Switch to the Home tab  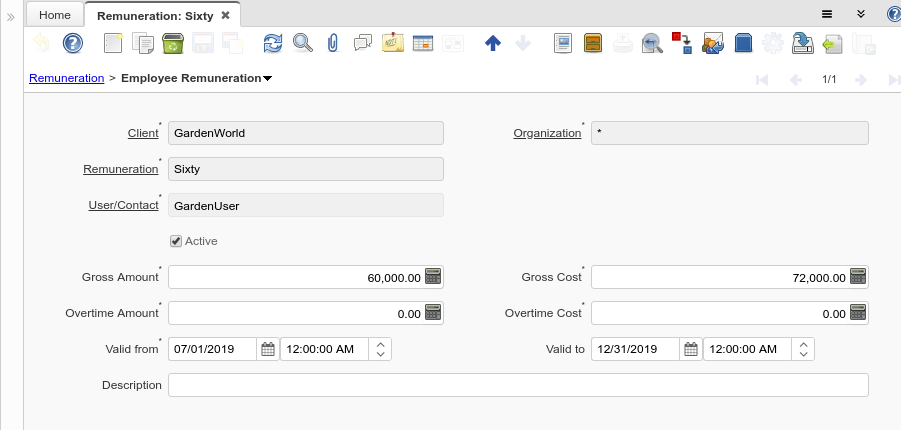55,15
